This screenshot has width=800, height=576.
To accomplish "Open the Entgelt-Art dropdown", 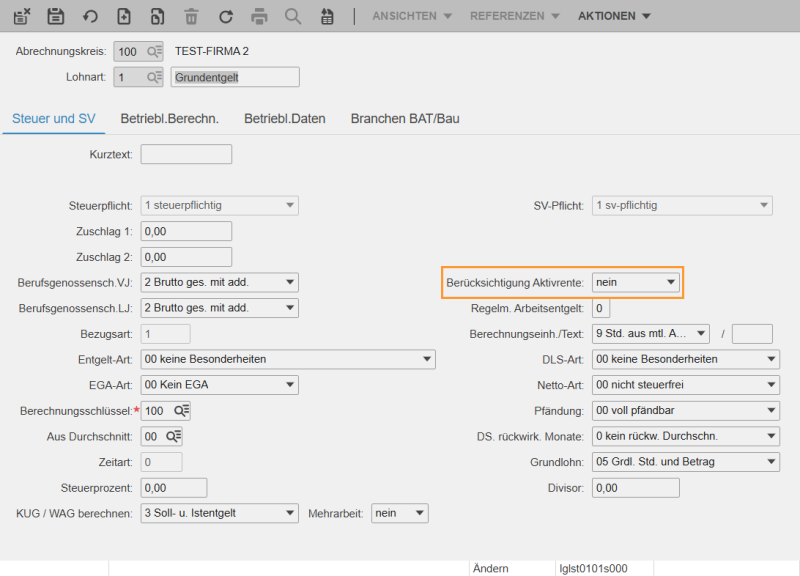I will tap(288, 359).
